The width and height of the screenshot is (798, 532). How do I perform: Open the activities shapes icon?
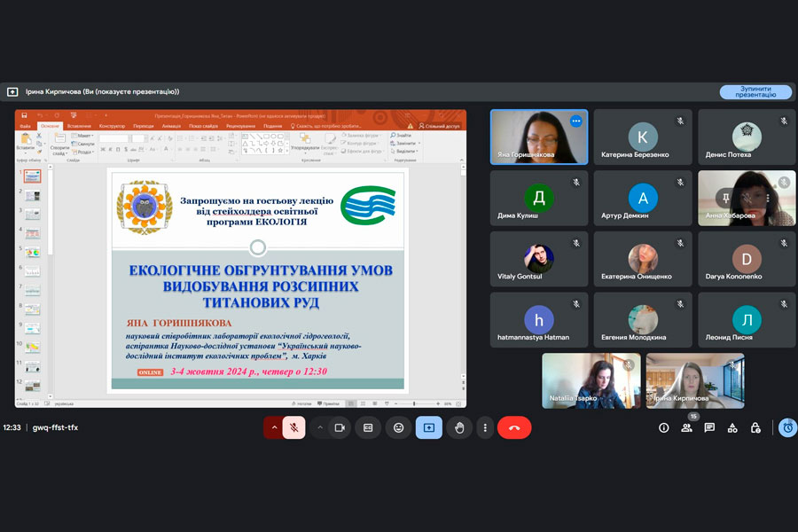732,427
